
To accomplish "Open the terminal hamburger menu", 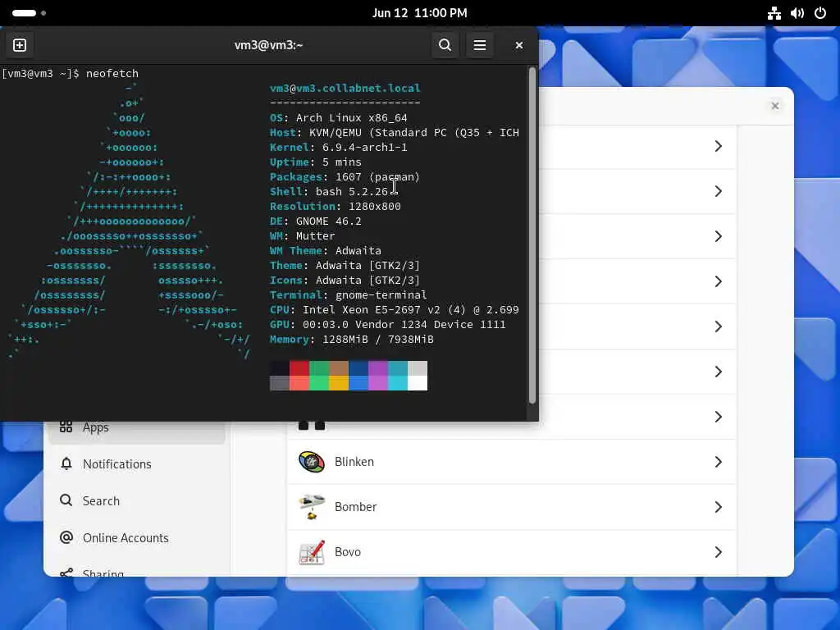I will click(x=479, y=45).
